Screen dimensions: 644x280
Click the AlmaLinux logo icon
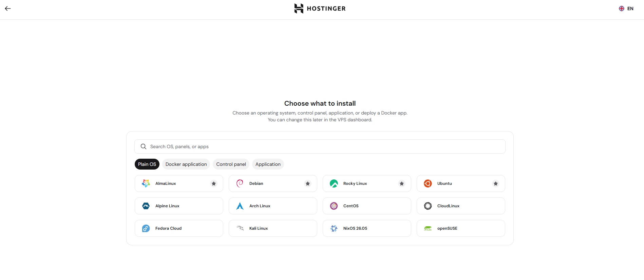pyautogui.click(x=146, y=183)
